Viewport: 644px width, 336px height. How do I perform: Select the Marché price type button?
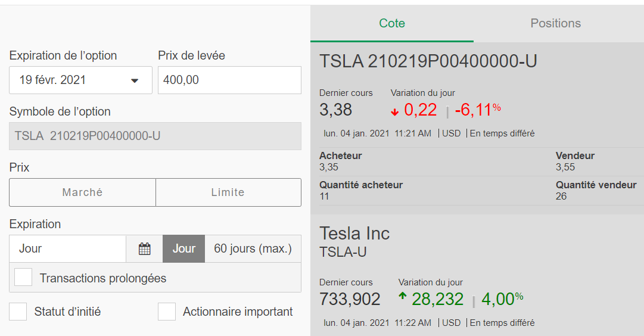click(x=83, y=192)
